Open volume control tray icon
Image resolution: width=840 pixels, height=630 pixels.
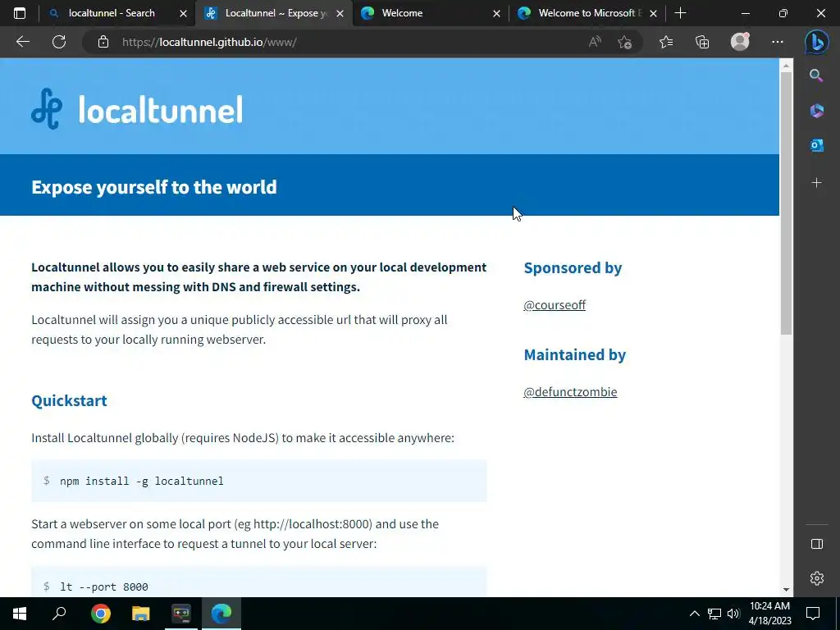(x=733, y=614)
